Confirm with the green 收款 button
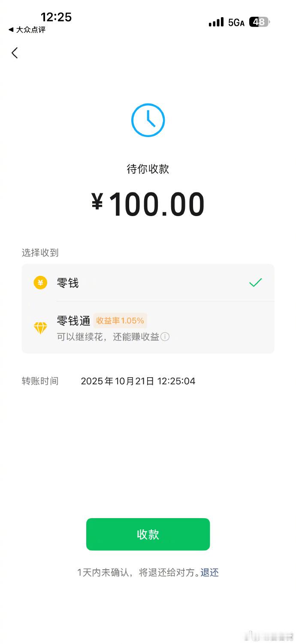 tap(148, 534)
